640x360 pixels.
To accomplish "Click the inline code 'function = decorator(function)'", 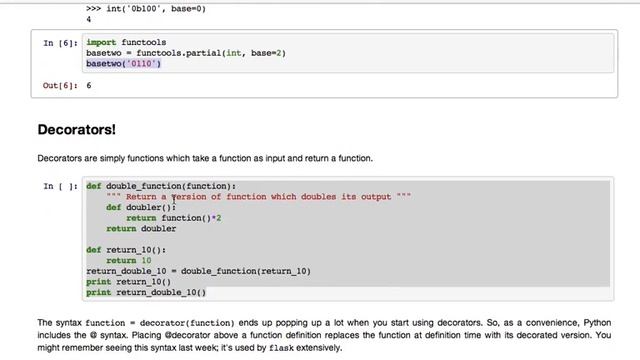I will pos(160,323).
